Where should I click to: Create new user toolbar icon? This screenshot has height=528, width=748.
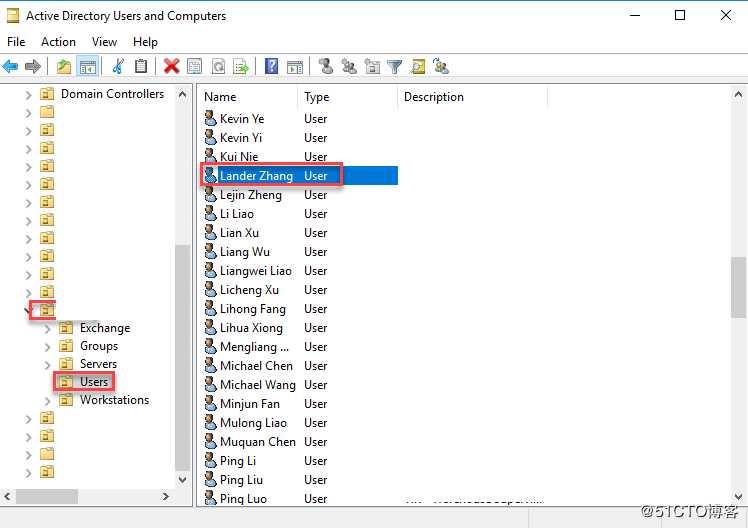(x=326, y=66)
